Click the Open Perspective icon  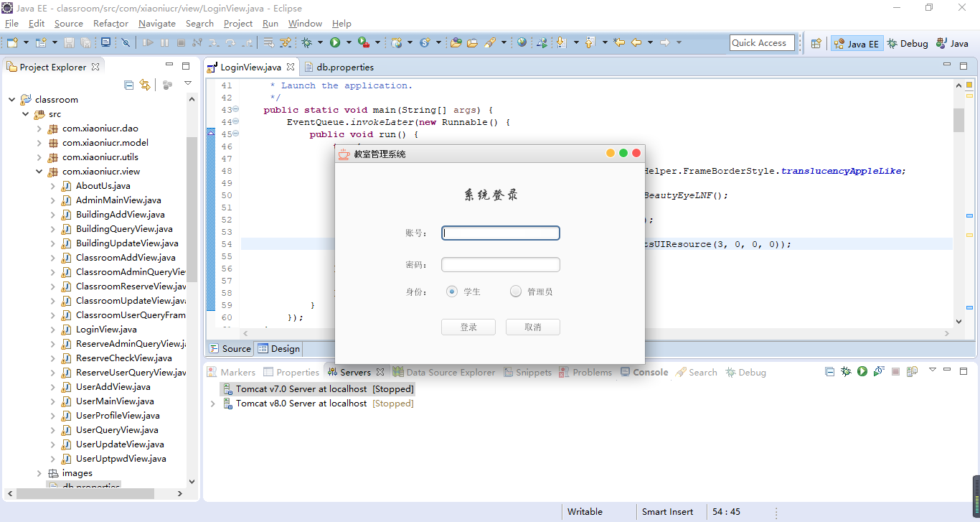pyautogui.click(x=816, y=43)
